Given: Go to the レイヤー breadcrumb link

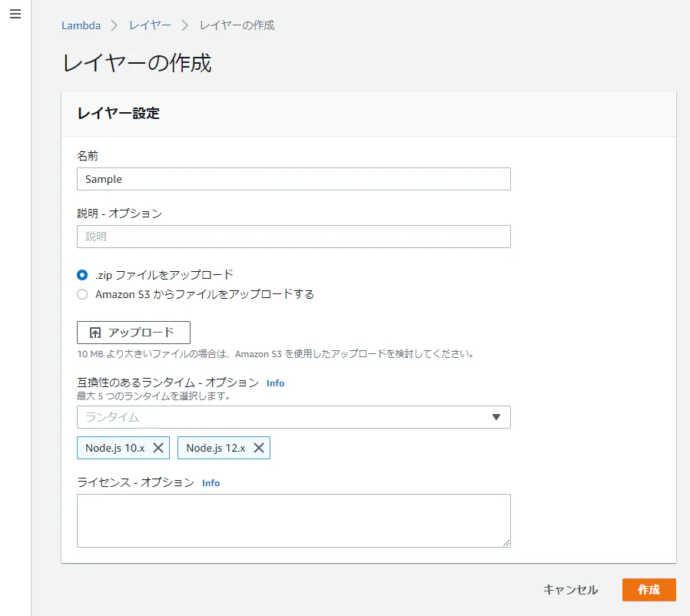Looking at the screenshot, I should [150, 25].
